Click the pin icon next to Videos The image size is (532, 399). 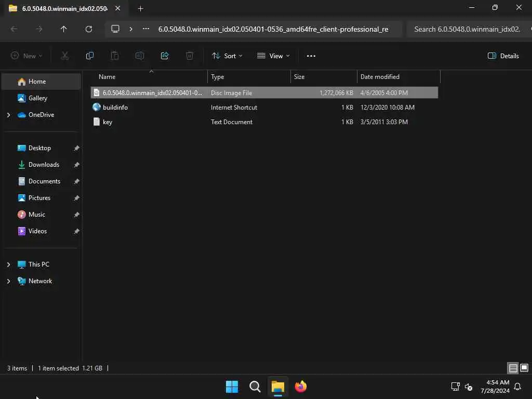[x=77, y=231]
